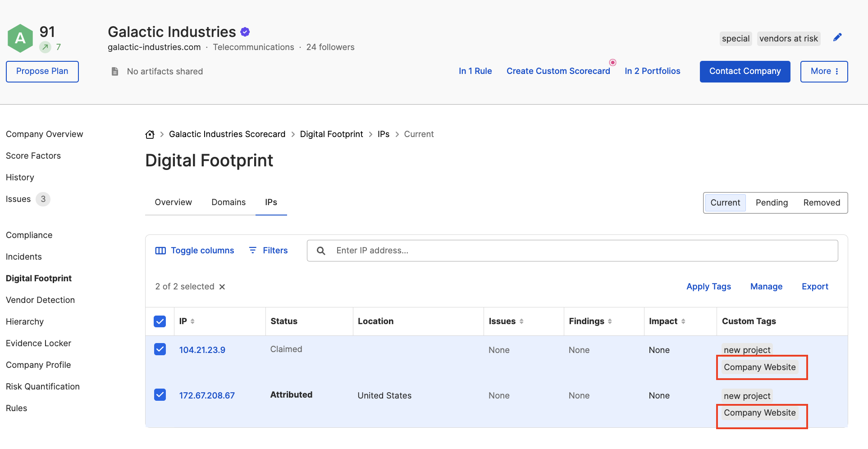
Task: Go home via the breadcrumb house icon
Action: coord(150,134)
